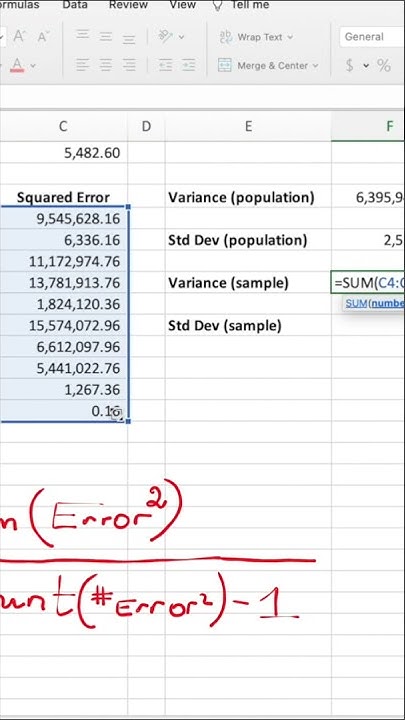Select the cell with 9,545,628.16
405x720 pixels.
pos(63,219)
